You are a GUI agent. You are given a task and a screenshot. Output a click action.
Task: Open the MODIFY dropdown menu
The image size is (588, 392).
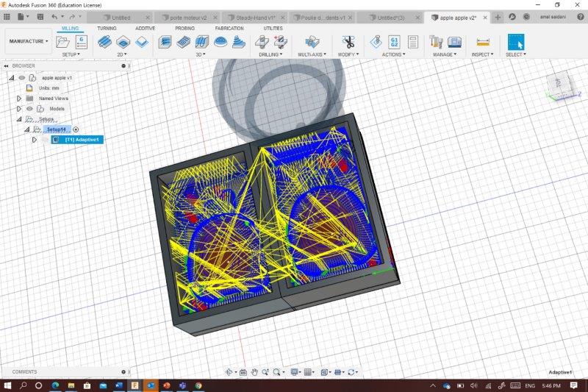(x=348, y=54)
